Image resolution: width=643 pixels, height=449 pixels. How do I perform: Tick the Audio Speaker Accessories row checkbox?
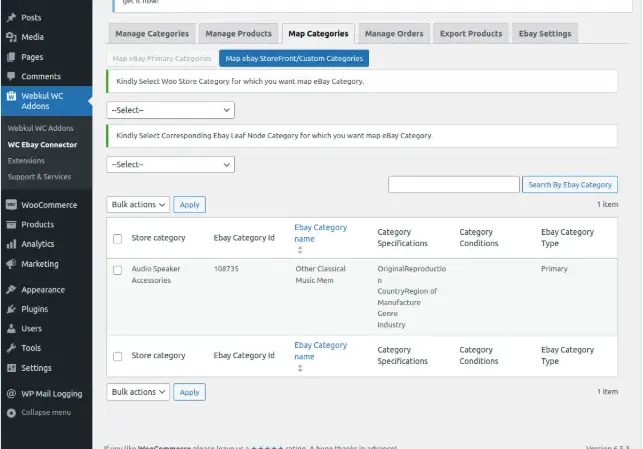(118, 270)
